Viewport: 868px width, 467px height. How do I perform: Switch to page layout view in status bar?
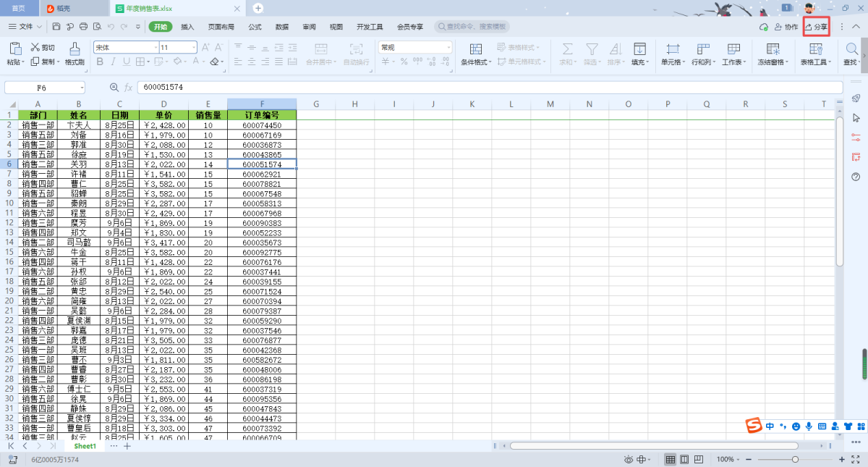(684, 460)
